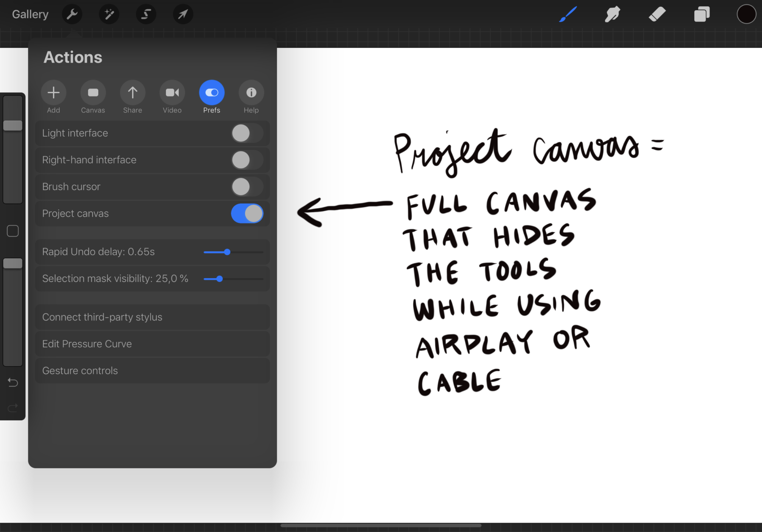
Task: Click the brush opacity sidebar slider handle
Action: [x=13, y=263]
